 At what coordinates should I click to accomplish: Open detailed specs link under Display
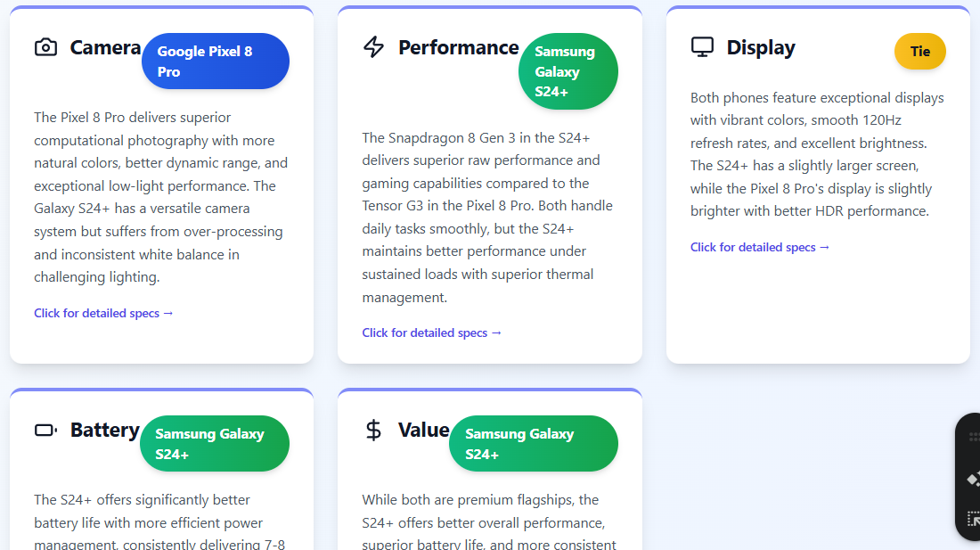[759, 248]
